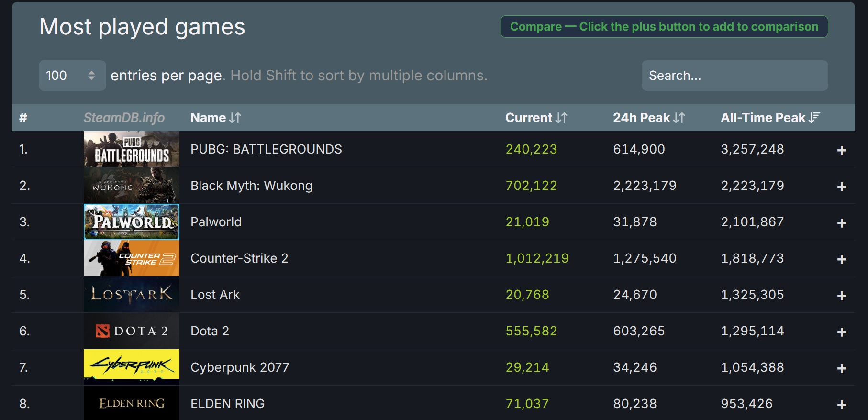Screen dimensions: 868x420
Task: Open PUBG: BATTLEGROUNDS game thumbnail
Action: tap(132, 149)
